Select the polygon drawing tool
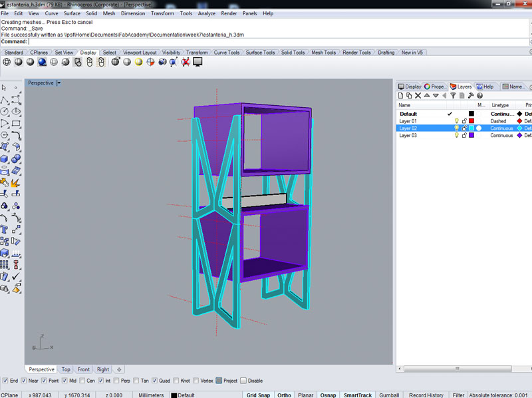 coord(5,135)
